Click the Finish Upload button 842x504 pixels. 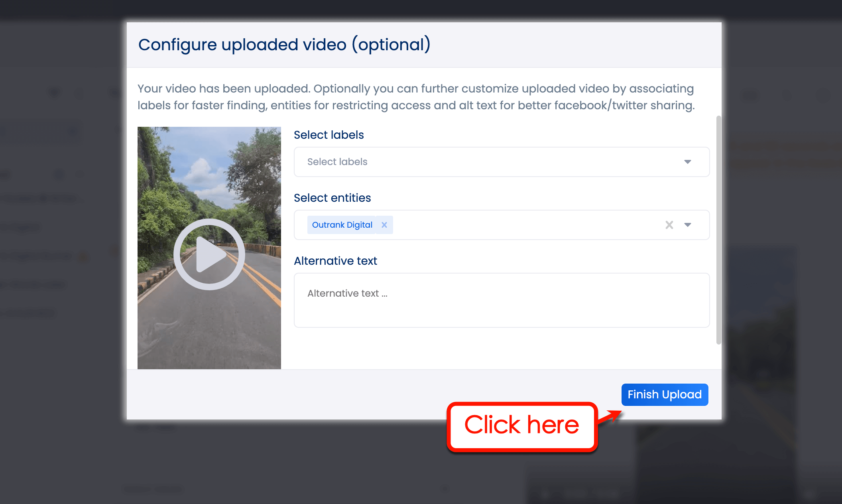(x=664, y=394)
